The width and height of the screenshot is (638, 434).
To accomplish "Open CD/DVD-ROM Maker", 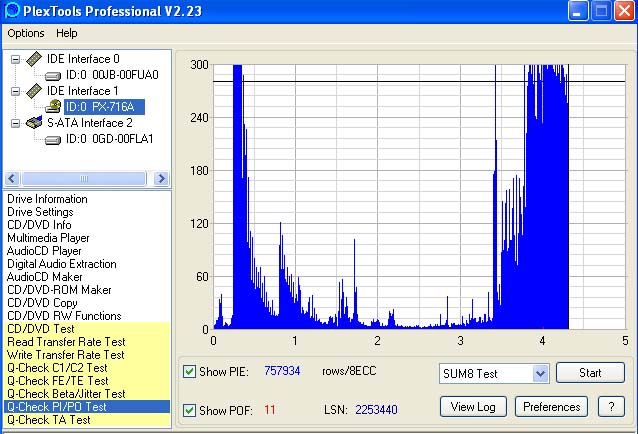I will click(x=59, y=290).
